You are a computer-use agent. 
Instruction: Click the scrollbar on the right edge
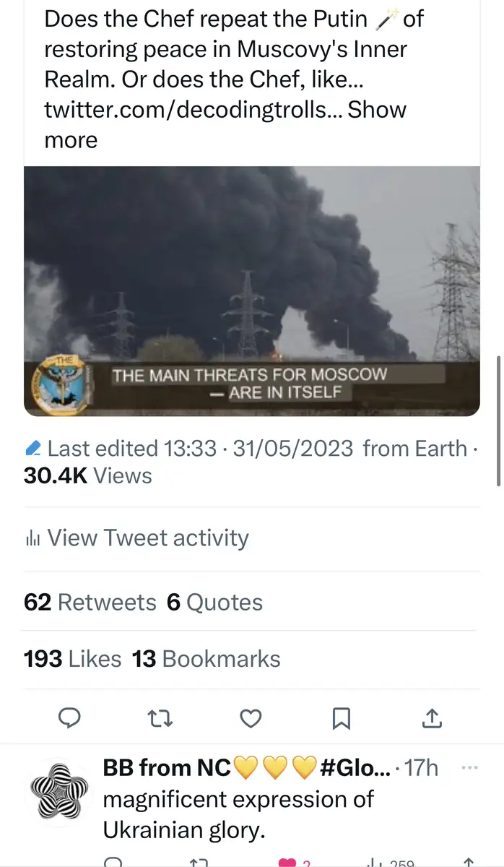498,419
